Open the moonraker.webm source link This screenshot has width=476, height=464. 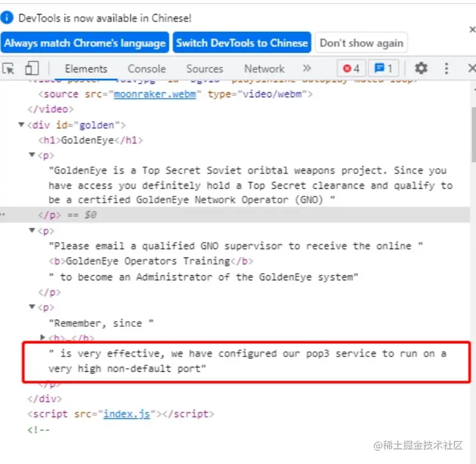point(155,94)
